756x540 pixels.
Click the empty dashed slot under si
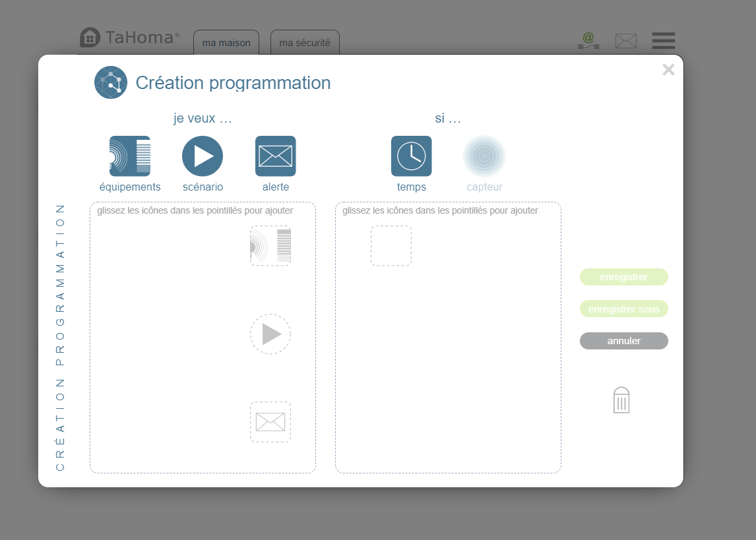pos(391,246)
